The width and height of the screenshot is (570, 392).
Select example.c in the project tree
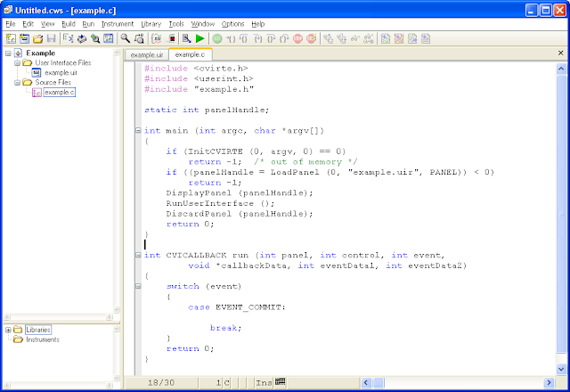(60, 93)
